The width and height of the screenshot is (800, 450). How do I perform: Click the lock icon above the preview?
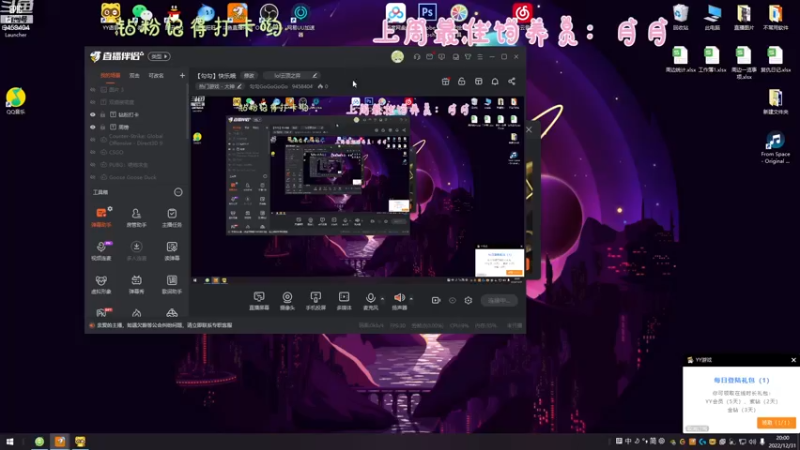[462, 82]
